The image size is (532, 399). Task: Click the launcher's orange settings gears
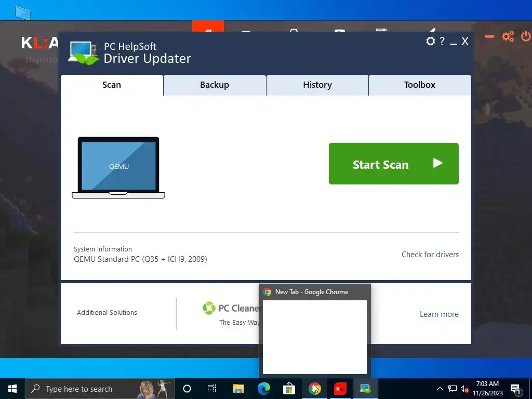pos(508,36)
